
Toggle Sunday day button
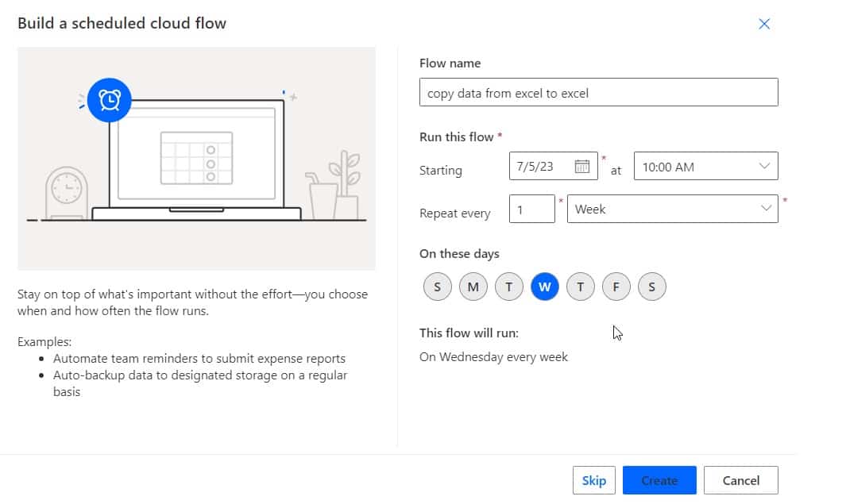437,287
